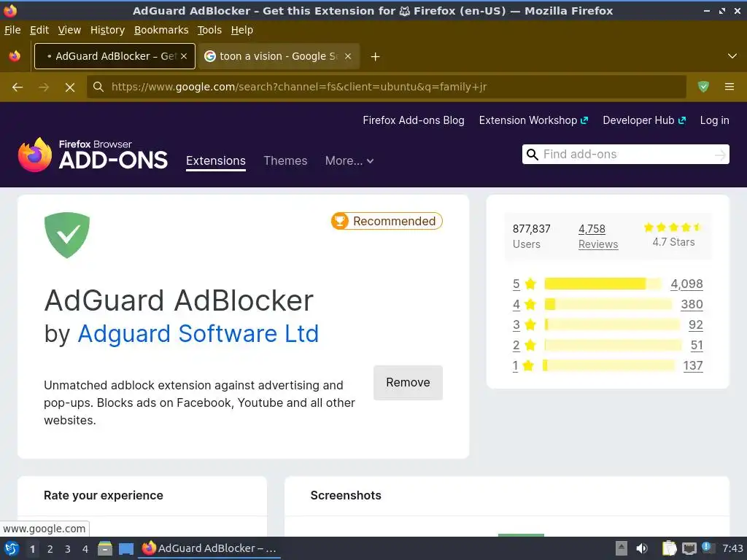Screen dimensions: 747x560
Task: Focus the Find add-ons search field
Action: pyautogui.click(x=625, y=155)
